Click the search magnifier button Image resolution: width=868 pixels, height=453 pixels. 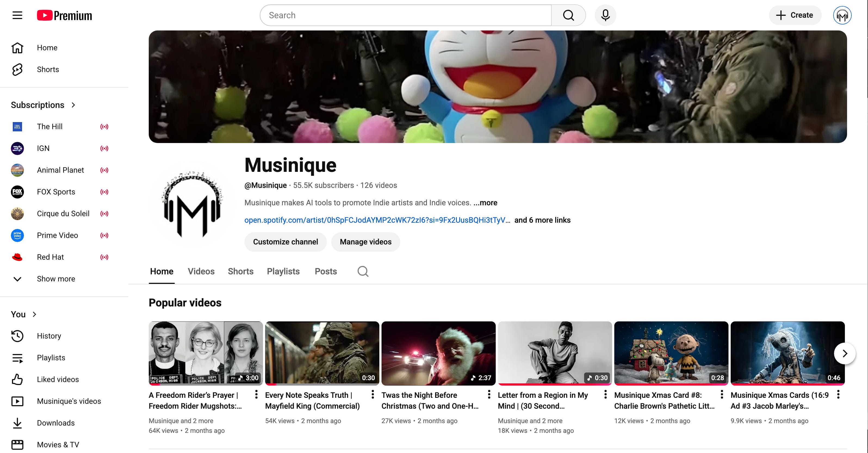pyautogui.click(x=568, y=15)
